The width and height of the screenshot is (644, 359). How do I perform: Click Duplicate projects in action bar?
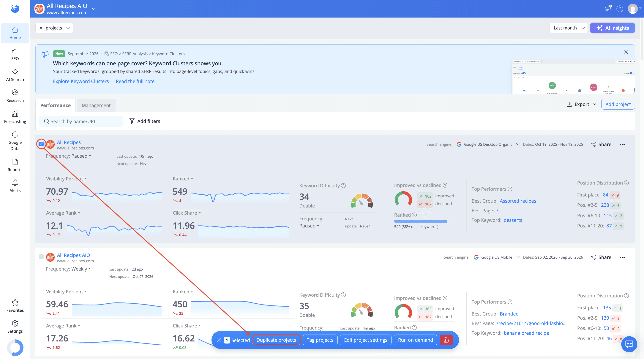pyautogui.click(x=276, y=340)
